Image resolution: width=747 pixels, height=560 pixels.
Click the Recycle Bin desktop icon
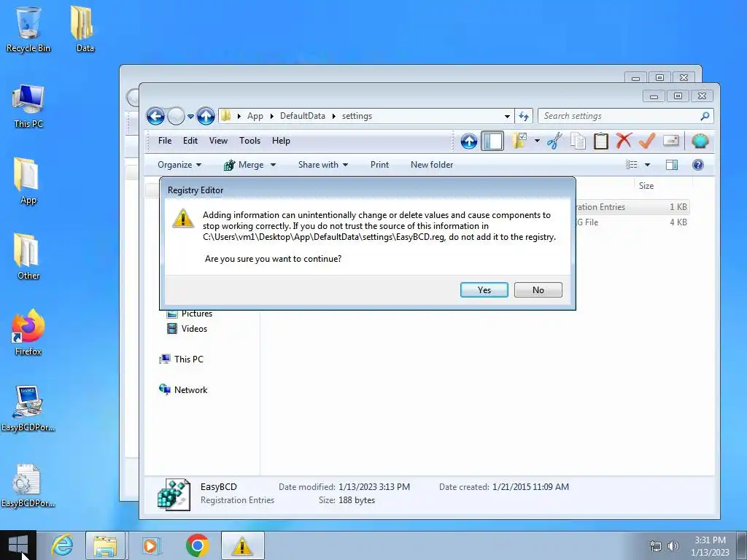(28, 29)
